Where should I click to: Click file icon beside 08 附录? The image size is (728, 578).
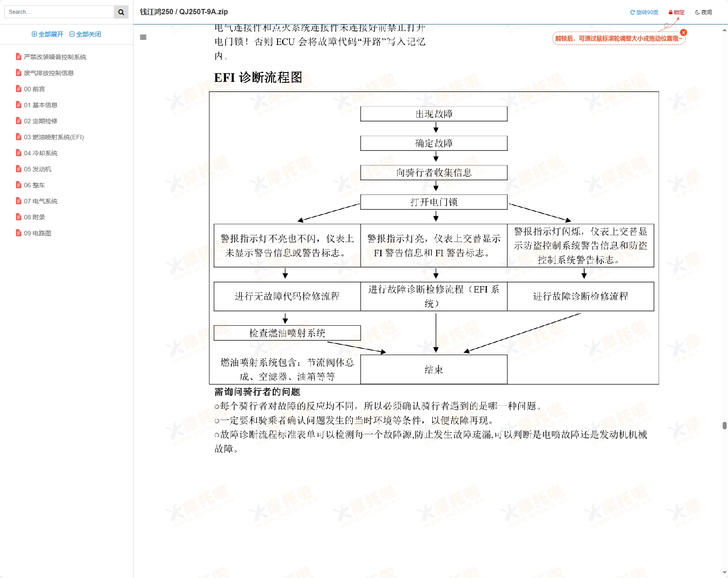19,217
